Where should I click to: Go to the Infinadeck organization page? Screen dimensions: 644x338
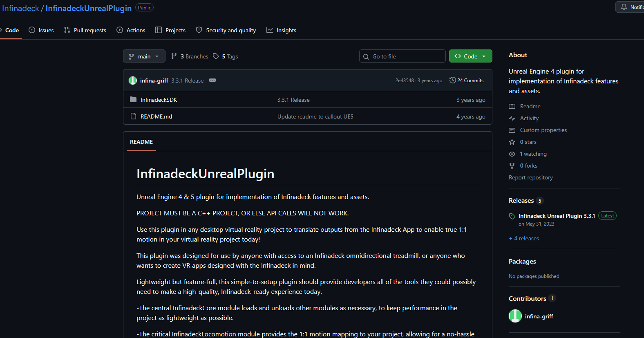pyautogui.click(x=20, y=8)
